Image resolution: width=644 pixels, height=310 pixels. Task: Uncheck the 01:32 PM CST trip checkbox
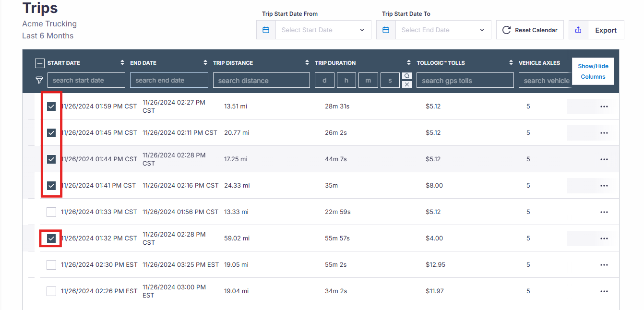[x=51, y=238]
